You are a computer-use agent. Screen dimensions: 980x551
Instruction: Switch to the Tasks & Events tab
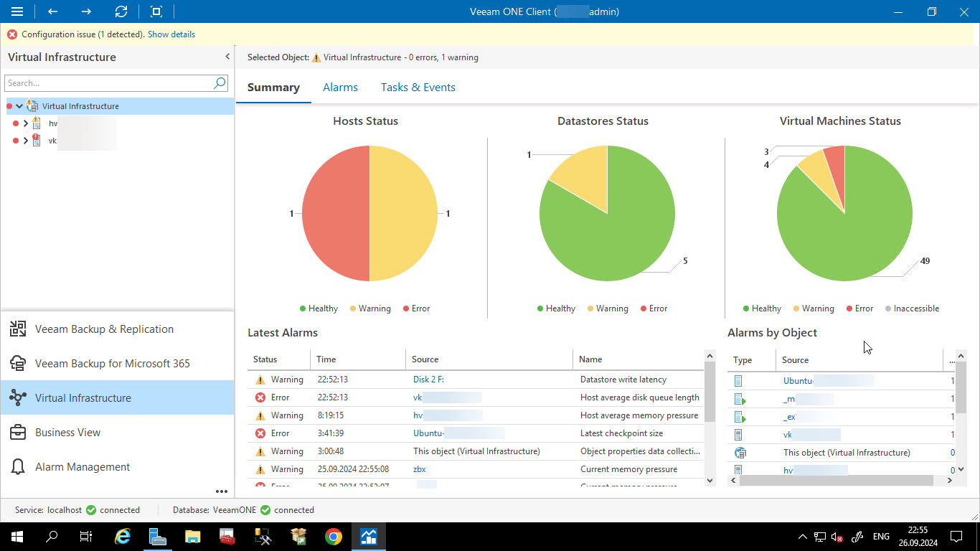coord(418,88)
